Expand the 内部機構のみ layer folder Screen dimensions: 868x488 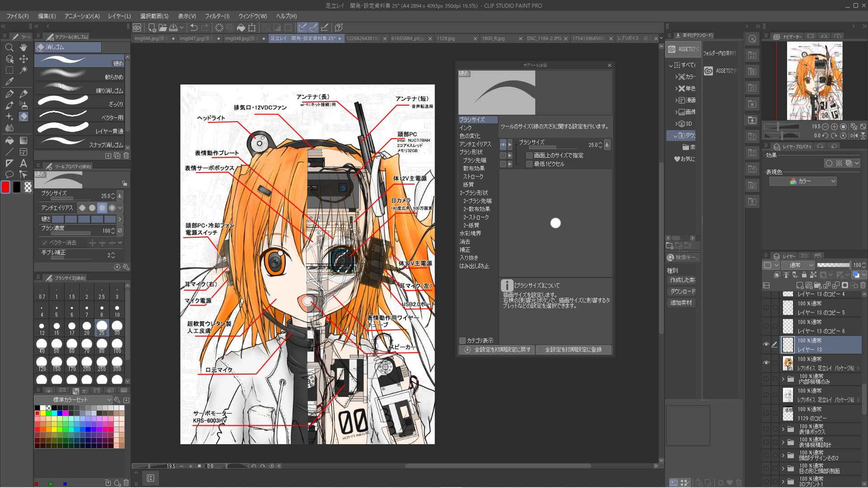click(x=783, y=379)
